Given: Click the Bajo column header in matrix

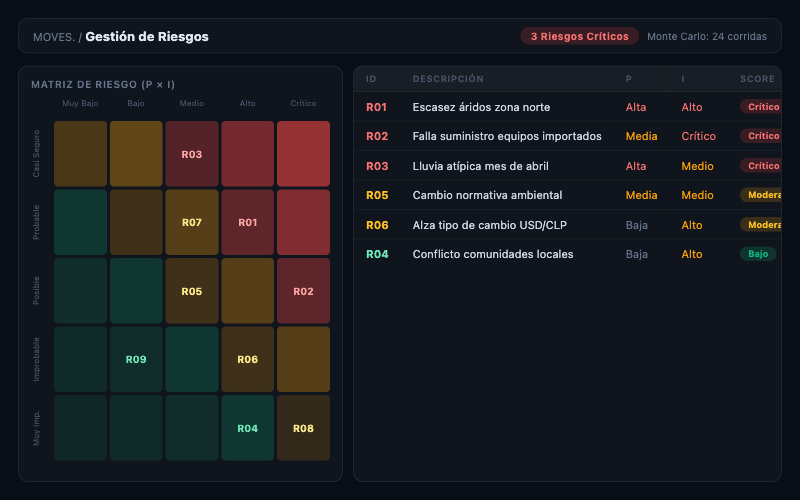Looking at the screenshot, I should tap(136, 103).
